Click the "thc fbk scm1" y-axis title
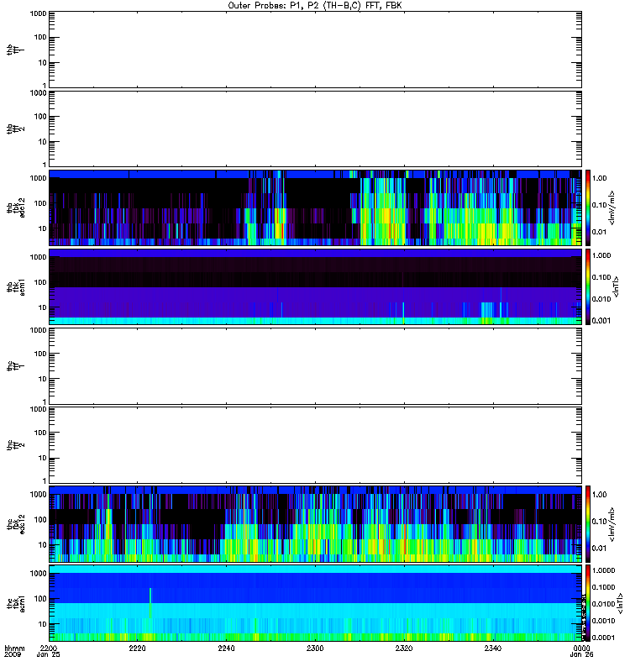Viewport: 630px width, 672px height. point(16,603)
